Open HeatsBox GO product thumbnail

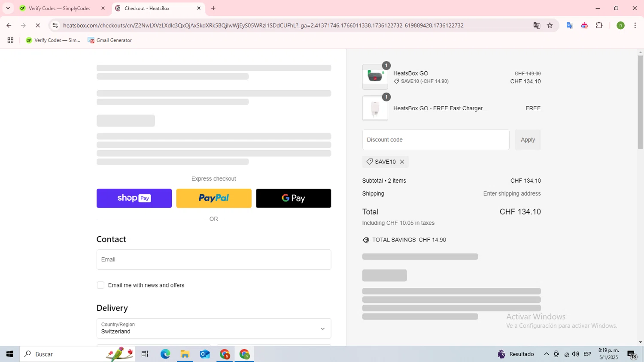pyautogui.click(x=375, y=77)
